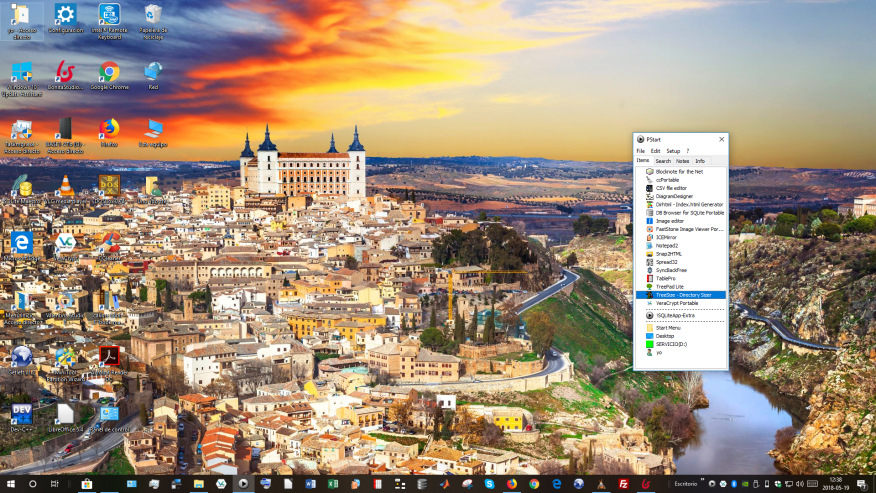876x493 pixels.
Task: Open Blocknote for the Net entry
Action: pos(679,171)
